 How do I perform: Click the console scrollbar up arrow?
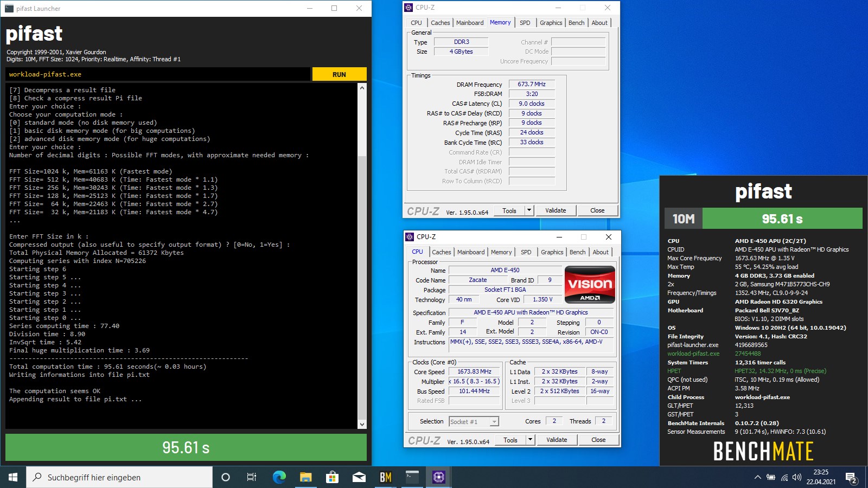click(362, 87)
